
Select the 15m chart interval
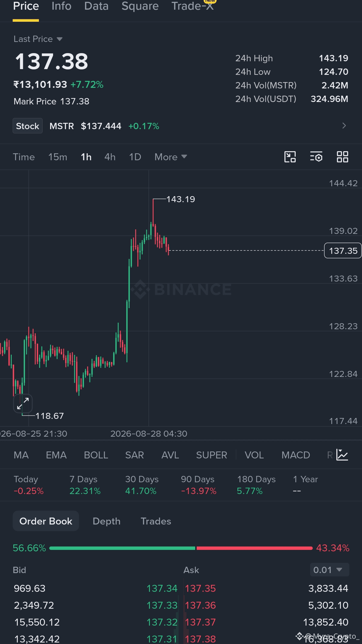pos(58,157)
